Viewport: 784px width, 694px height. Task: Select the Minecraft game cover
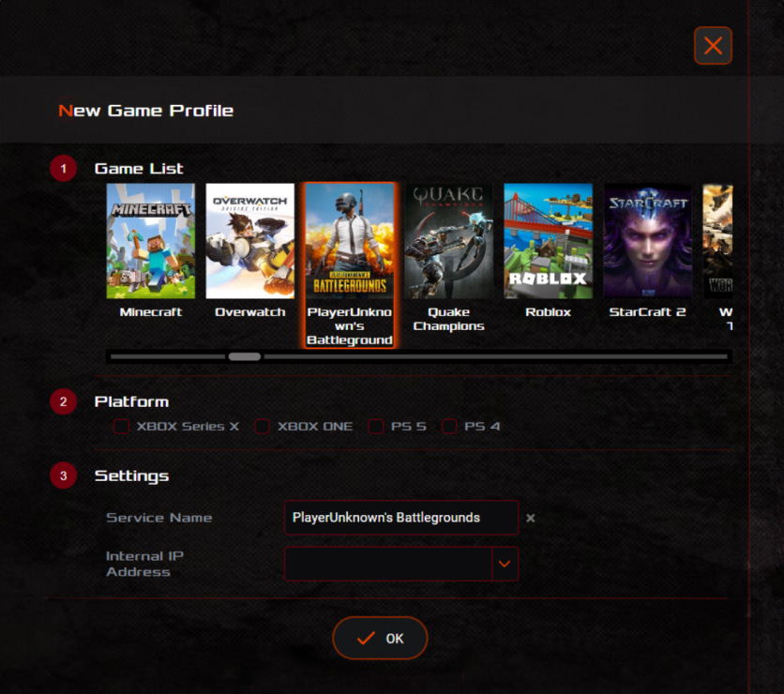click(150, 241)
